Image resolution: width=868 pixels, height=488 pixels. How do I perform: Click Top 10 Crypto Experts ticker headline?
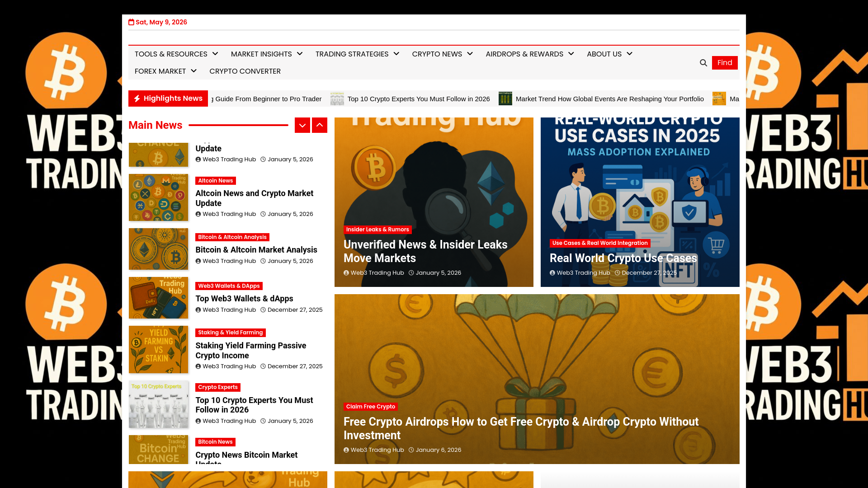(x=419, y=99)
